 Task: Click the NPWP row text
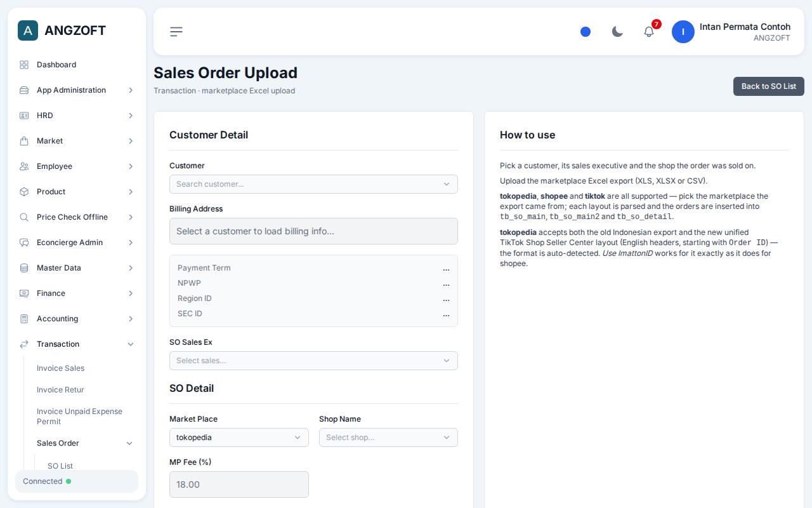tap(189, 283)
